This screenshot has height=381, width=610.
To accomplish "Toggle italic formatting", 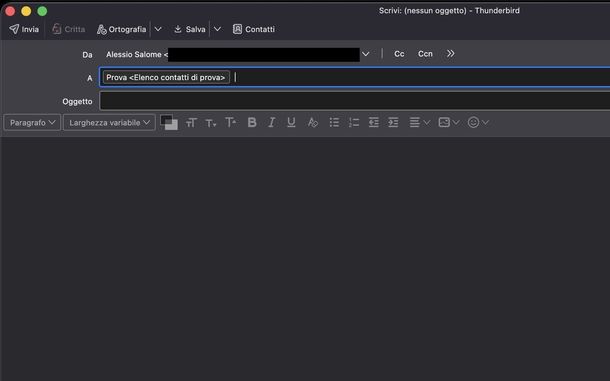I will tap(272, 123).
